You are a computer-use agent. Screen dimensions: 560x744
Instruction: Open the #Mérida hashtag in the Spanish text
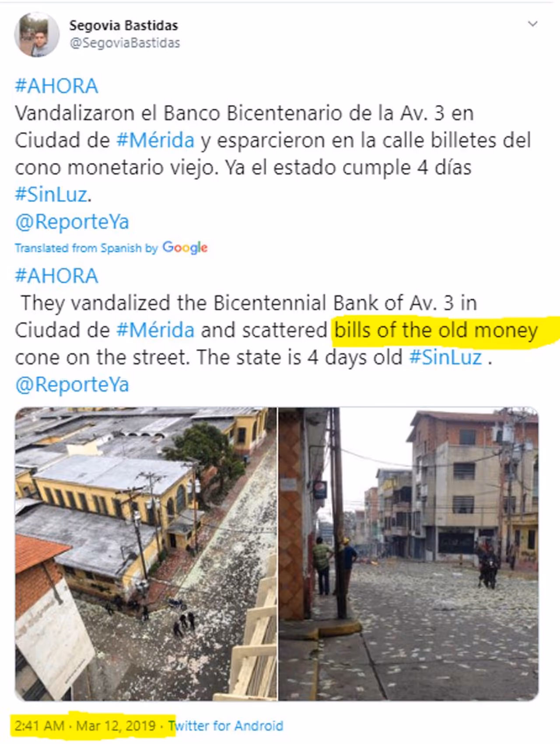[x=155, y=140]
